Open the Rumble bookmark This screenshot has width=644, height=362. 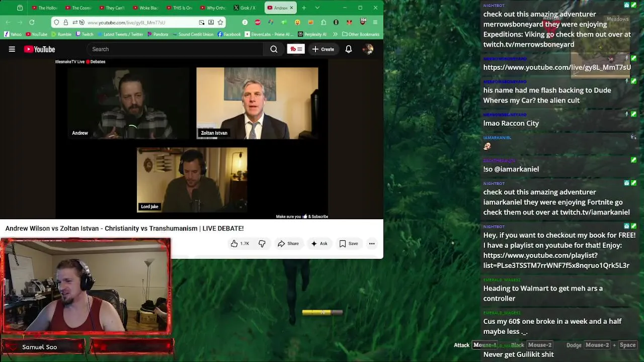click(61, 34)
